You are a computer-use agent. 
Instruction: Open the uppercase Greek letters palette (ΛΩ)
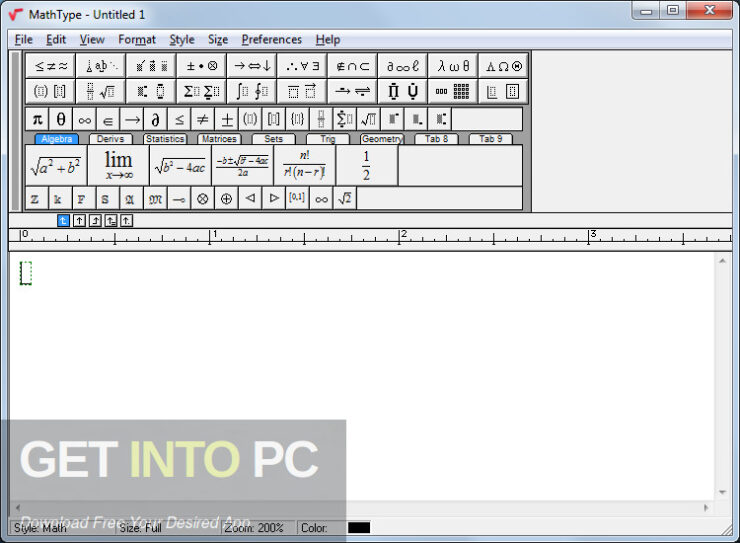pos(503,66)
